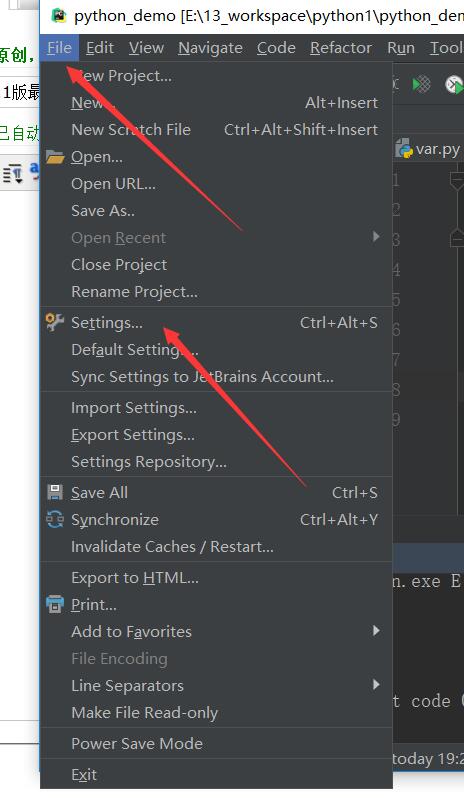Open the Edit menu
Screen dimensions: 464x798
[100, 48]
